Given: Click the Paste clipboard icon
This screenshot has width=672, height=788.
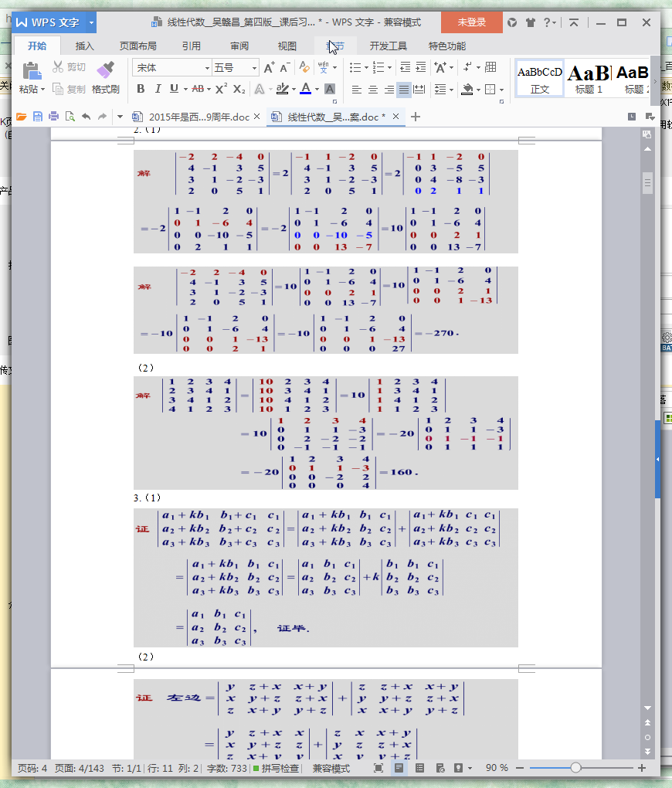Looking at the screenshot, I should [32, 71].
